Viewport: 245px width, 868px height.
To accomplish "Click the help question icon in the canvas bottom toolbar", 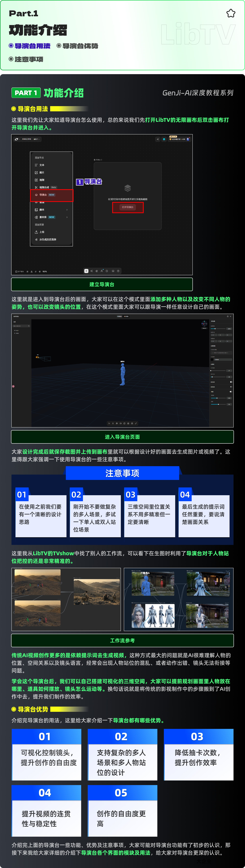I will click(x=118, y=271).
